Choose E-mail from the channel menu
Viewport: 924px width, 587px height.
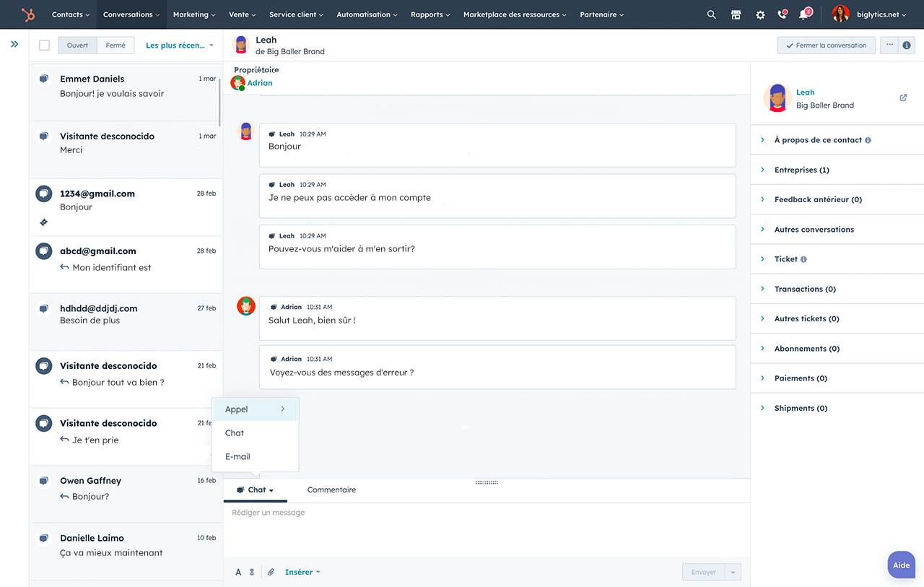coord(237,456)
